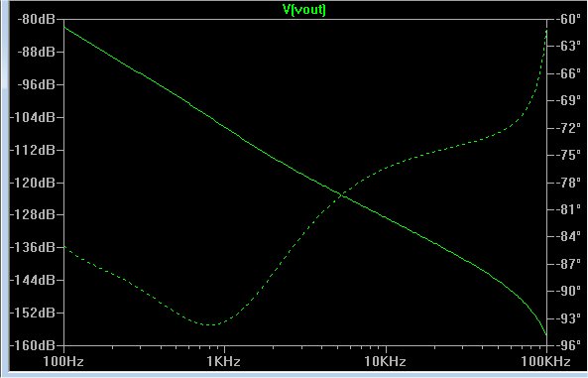Click the -90° phase axis label

(x=568, y=291)
